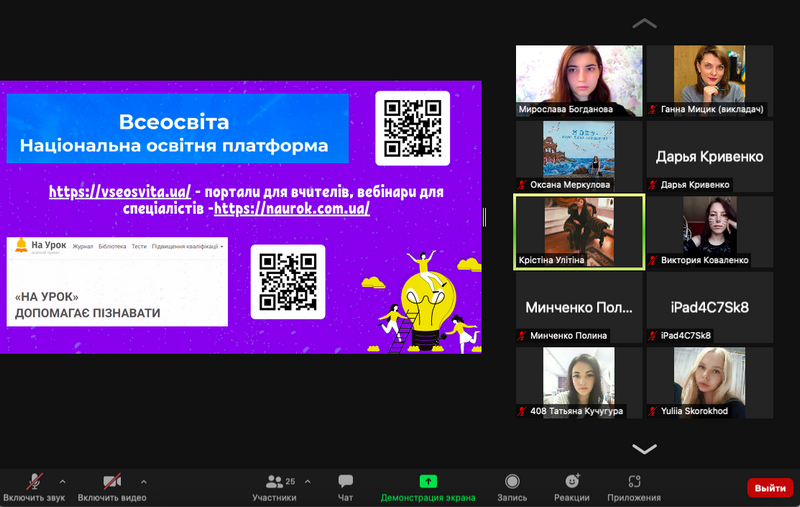Open Реакции reactions menu
This screenshot has width=800, height=507.
[x=572, y=487]
